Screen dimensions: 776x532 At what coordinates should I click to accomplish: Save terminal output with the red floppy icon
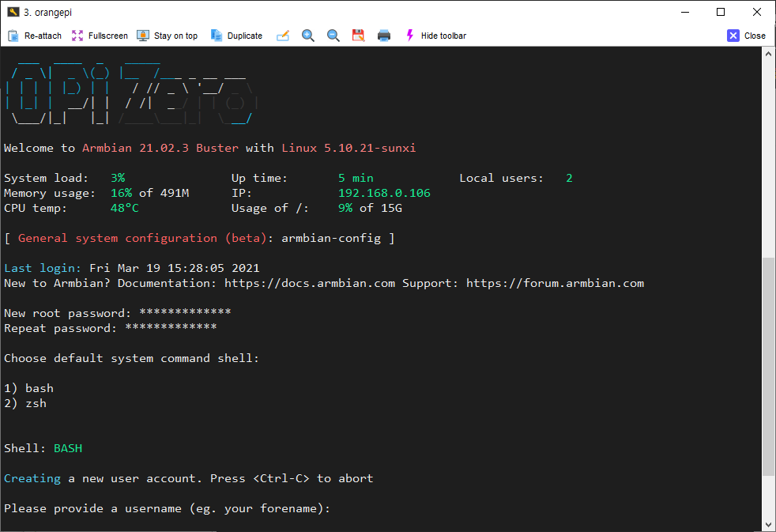(358, 36)
